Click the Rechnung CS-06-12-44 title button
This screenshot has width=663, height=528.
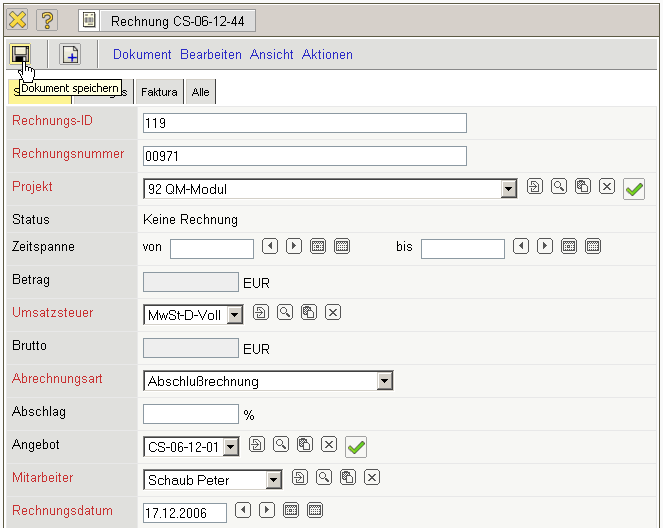pyautogui.click(x=167, y=20)
